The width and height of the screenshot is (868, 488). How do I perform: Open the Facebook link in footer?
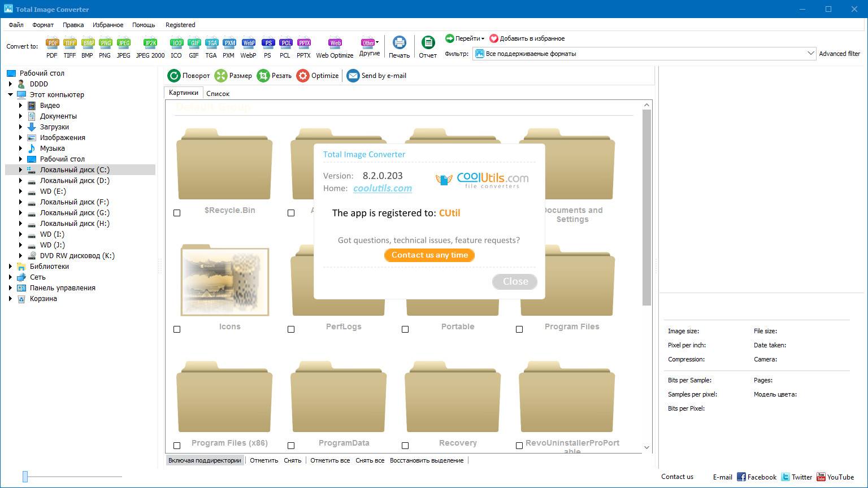[757, 477]
